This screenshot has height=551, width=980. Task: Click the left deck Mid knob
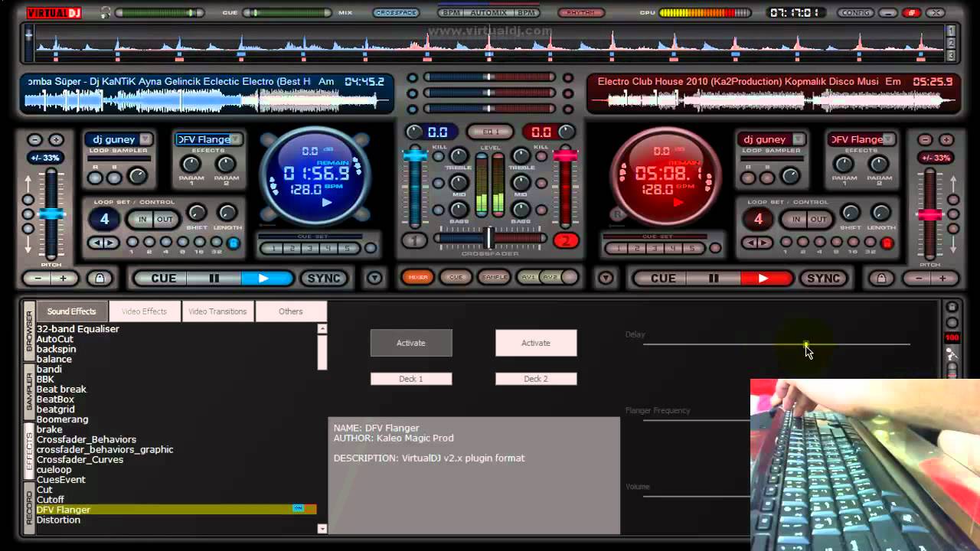pyautogui.click(x=459, y=183)
